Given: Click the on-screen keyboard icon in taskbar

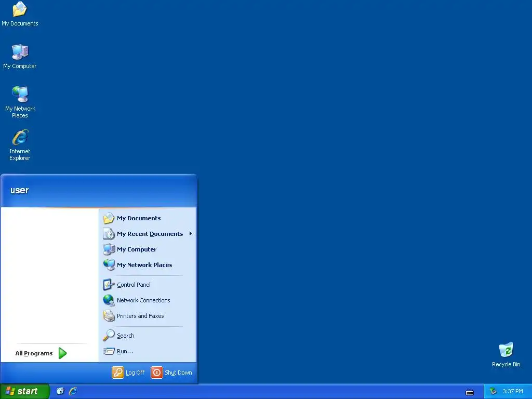Looking at the screenshot, I should tap(470, 392).
